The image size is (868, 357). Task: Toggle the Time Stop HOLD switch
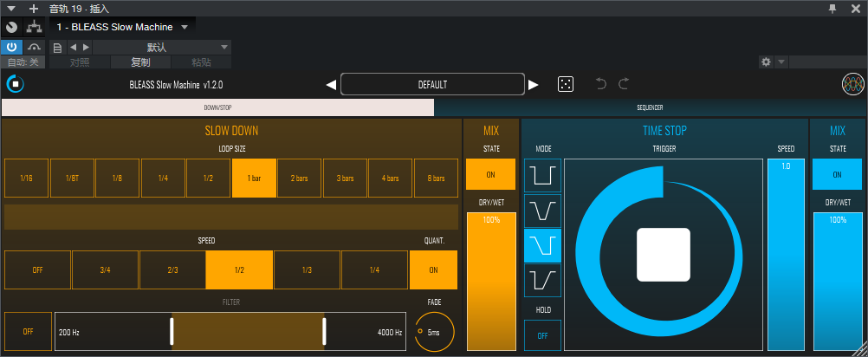542,335
